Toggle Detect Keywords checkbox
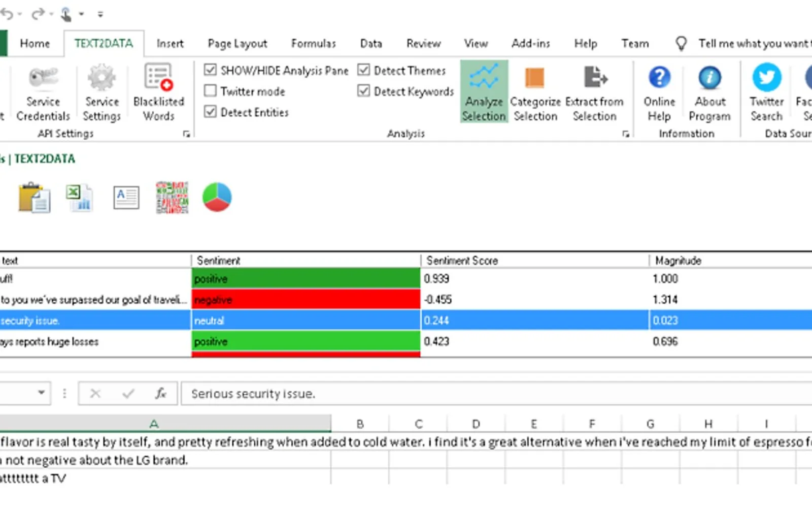Screen dimensions: 812x508 pyautogui.click(x=363, y=90)
